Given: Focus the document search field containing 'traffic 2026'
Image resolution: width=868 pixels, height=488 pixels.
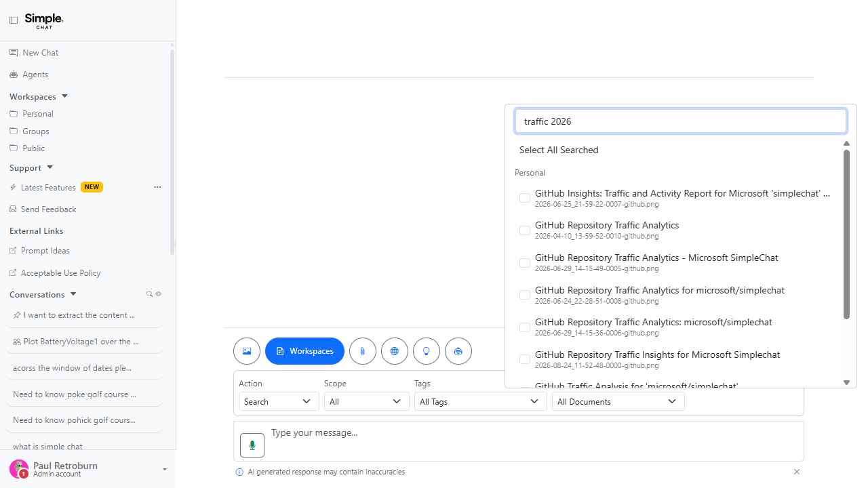Looking at the screenshot, I should coord(681,121).
